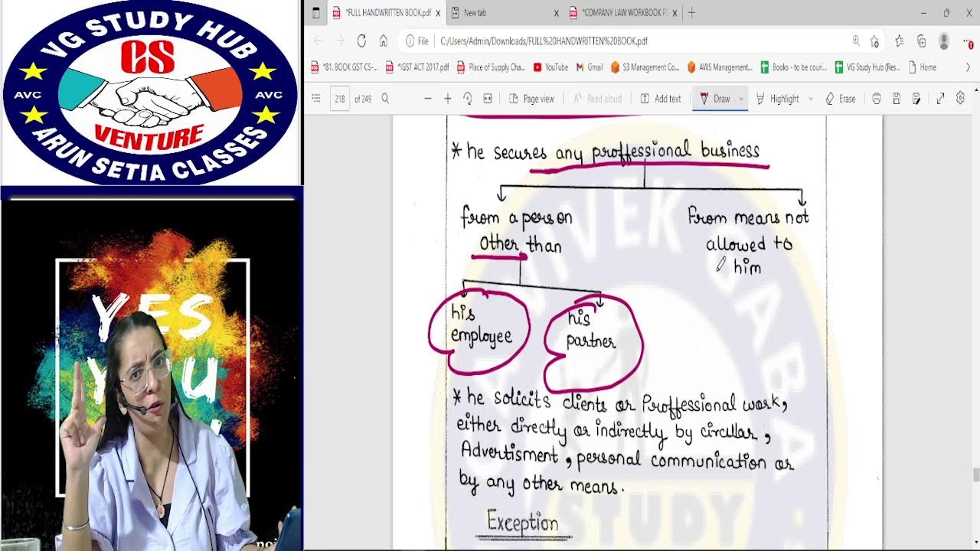This screenshot has height=551, width=980.
Task: Open the tab actions menu
Action: (x=316, y=13)
